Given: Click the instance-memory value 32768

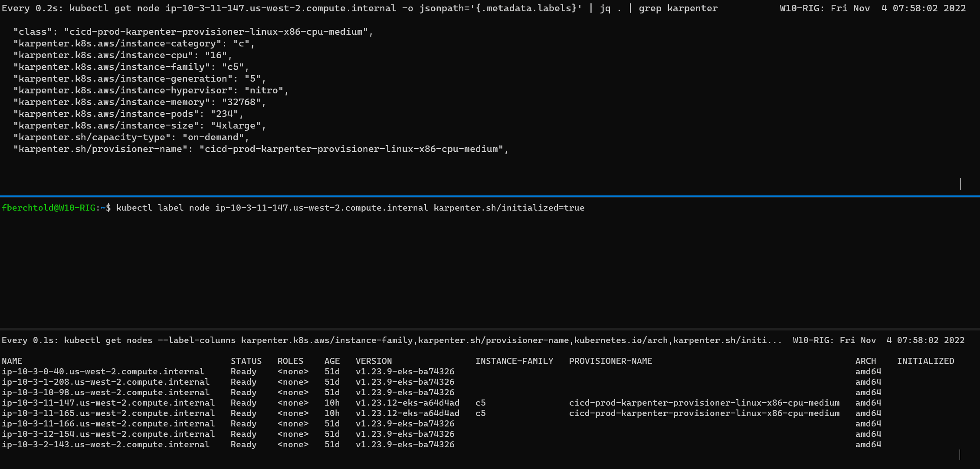Looking at the screenshot, I should coord(243,102).
